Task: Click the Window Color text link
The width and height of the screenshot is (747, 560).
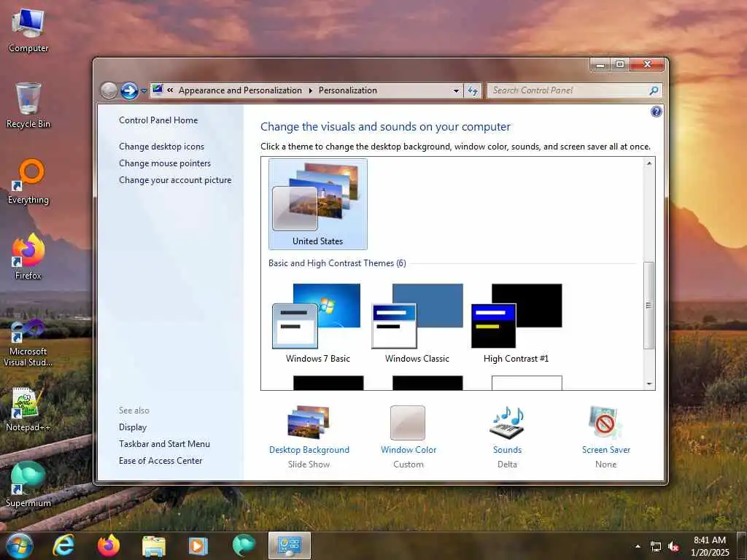Action: coord(409,450)
